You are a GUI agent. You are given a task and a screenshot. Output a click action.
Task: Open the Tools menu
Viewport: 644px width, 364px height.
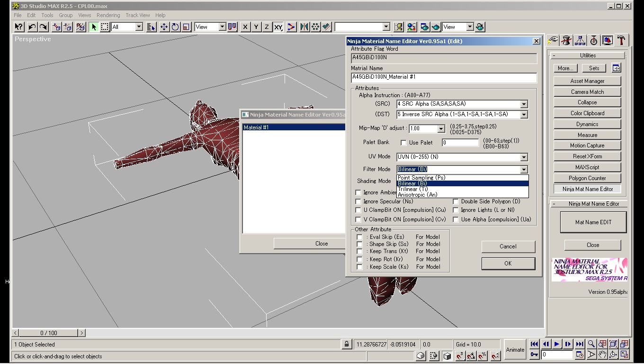point(47,15)
